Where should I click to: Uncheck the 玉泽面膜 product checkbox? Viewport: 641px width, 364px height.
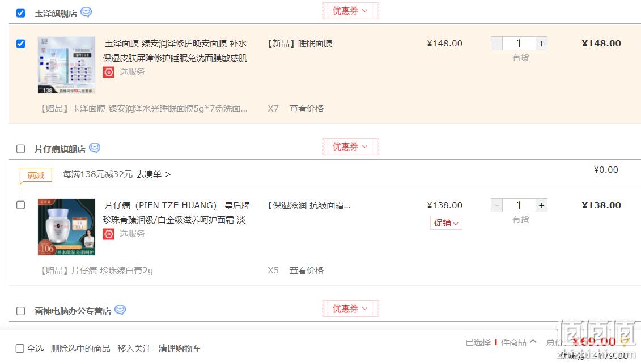click(x=21, y=43)
